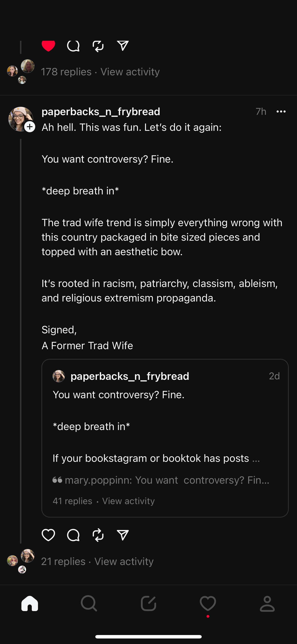
Task: Open comment reply on trad wife post
Action: pos(73,535)
